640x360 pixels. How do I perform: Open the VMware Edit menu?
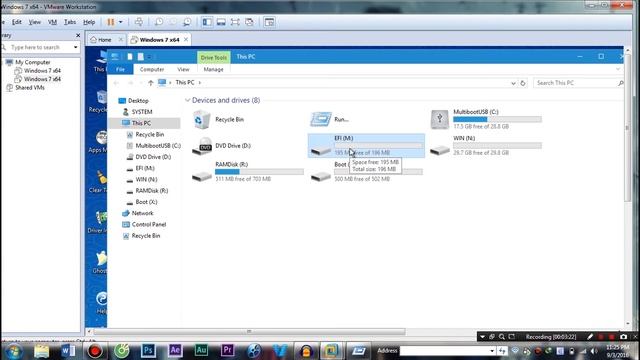tap(17, 22)
